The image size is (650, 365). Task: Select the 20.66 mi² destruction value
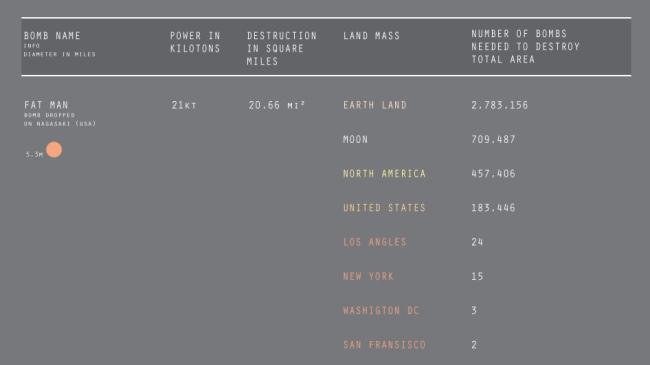tap(276, 105)
